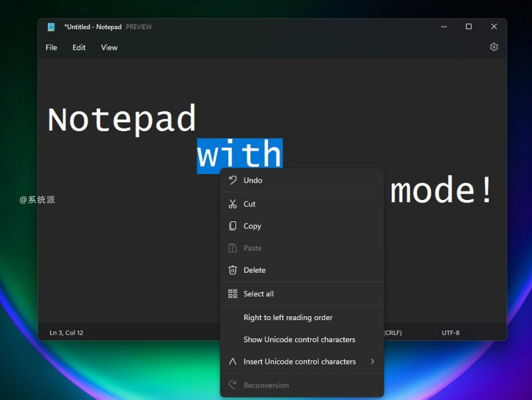Screen dimensions: 532x400
Task: Click the Notepad icon in the title bar
Action: (51, 27)
